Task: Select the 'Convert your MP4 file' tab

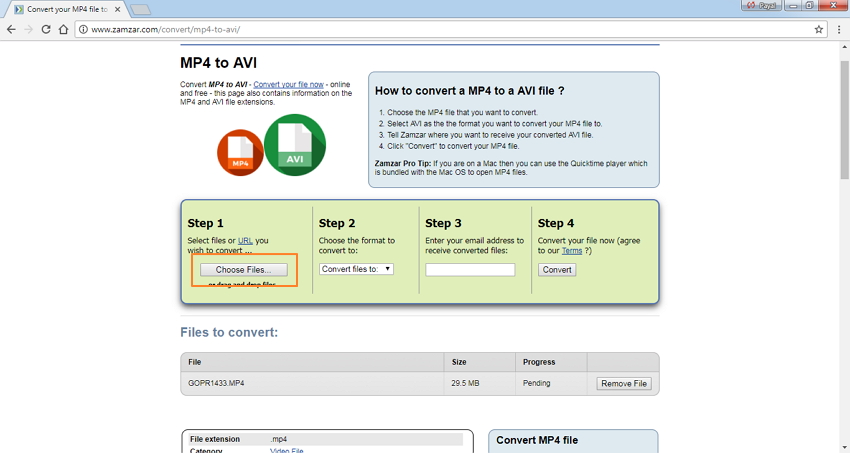Action: click(x=62, y=9)
